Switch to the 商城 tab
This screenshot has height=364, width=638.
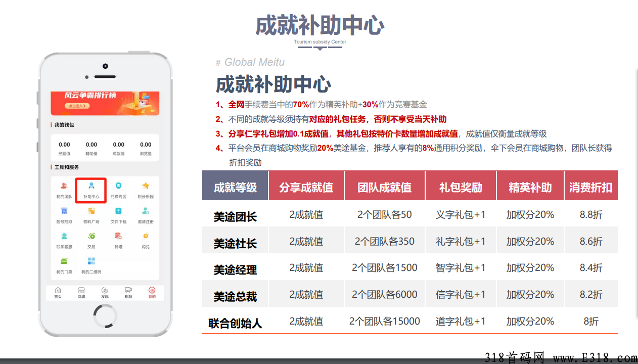(x=82, y=292)
